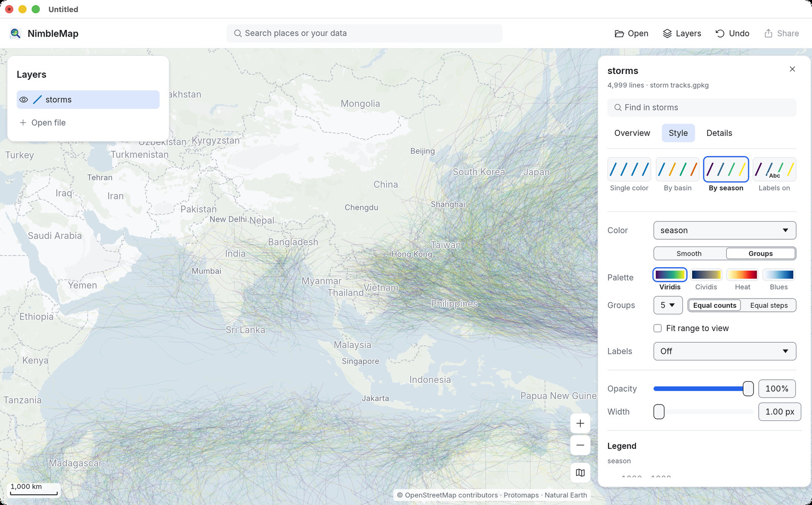
Task: Zoom in with the plus map button
Action: (580, 423)
